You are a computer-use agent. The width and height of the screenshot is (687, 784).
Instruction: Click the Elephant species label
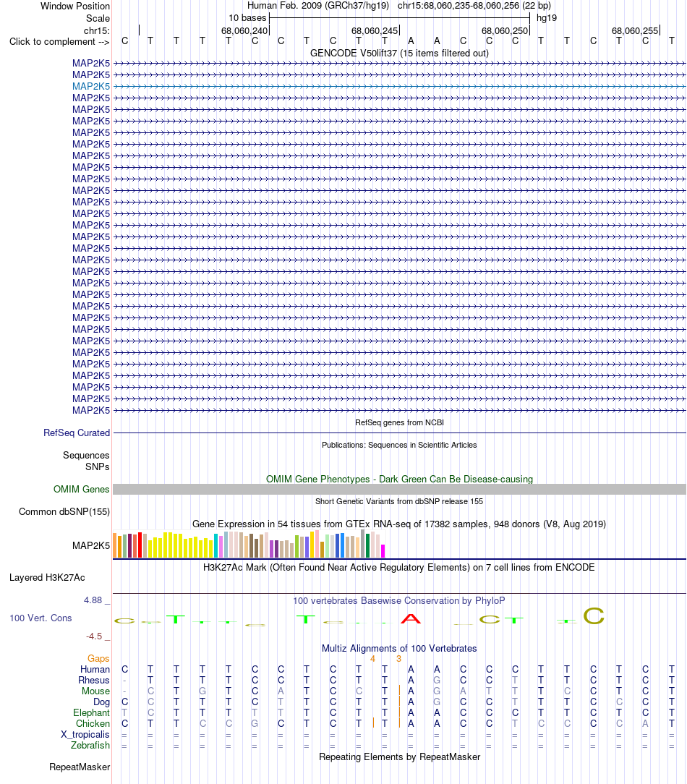(92, 713)
